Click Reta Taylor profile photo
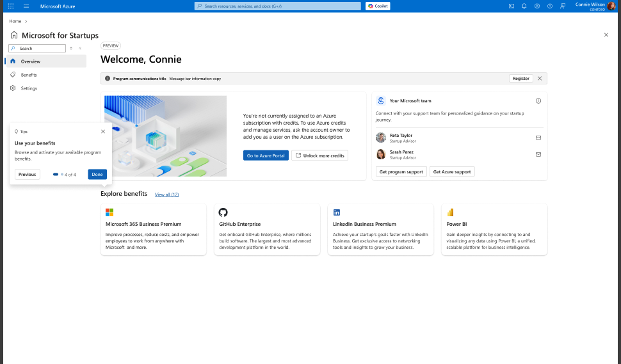The image size is (621, 364). point(380,138)
